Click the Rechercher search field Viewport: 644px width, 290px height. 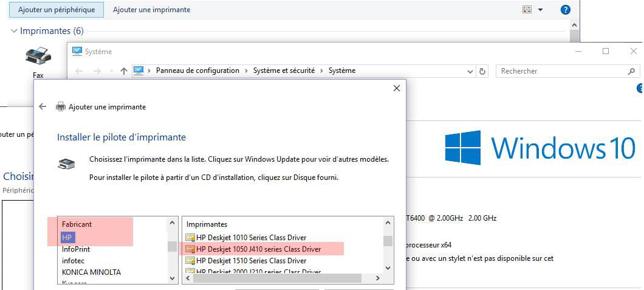pyautogui.click(x=568, y=71)
